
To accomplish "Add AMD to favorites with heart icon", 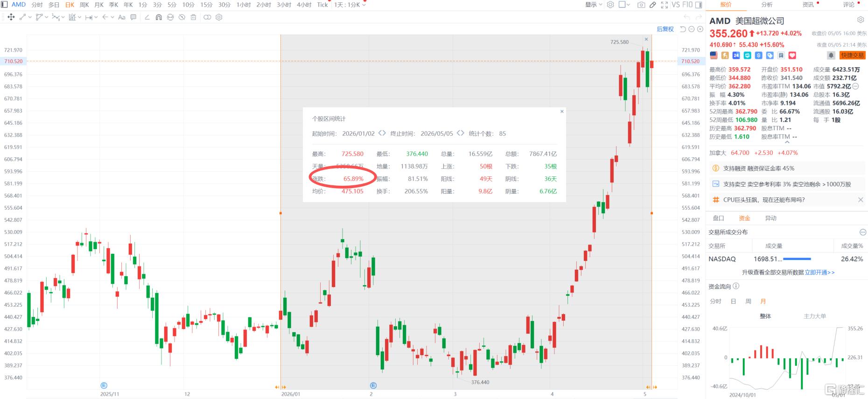I will (x=792, y=55).
